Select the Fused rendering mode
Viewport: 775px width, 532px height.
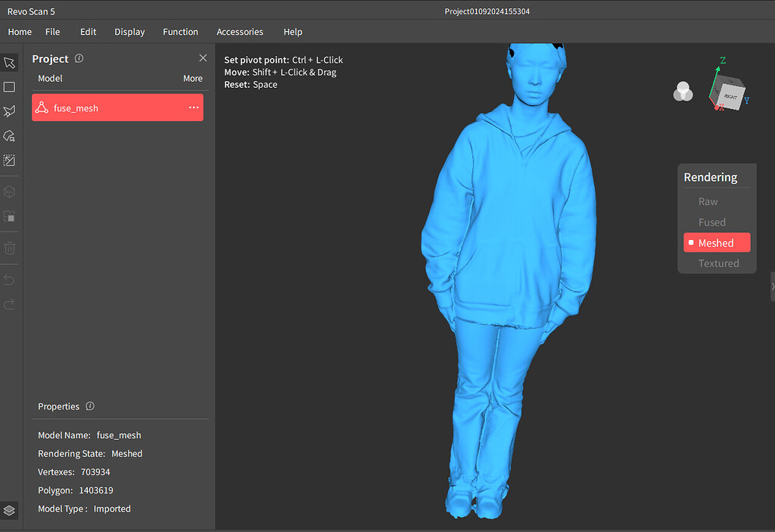(711, 222)
